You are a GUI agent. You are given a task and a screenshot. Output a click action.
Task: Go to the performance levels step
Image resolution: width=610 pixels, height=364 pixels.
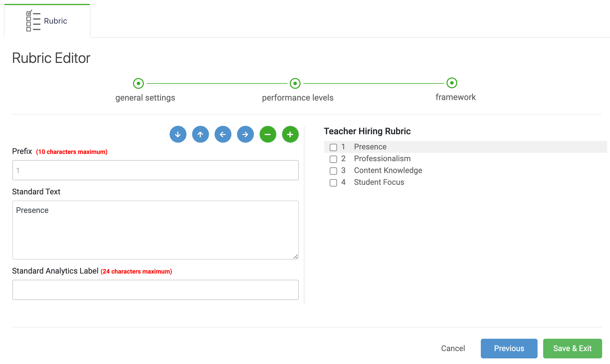pyautogui.click(x=295, y=83)
